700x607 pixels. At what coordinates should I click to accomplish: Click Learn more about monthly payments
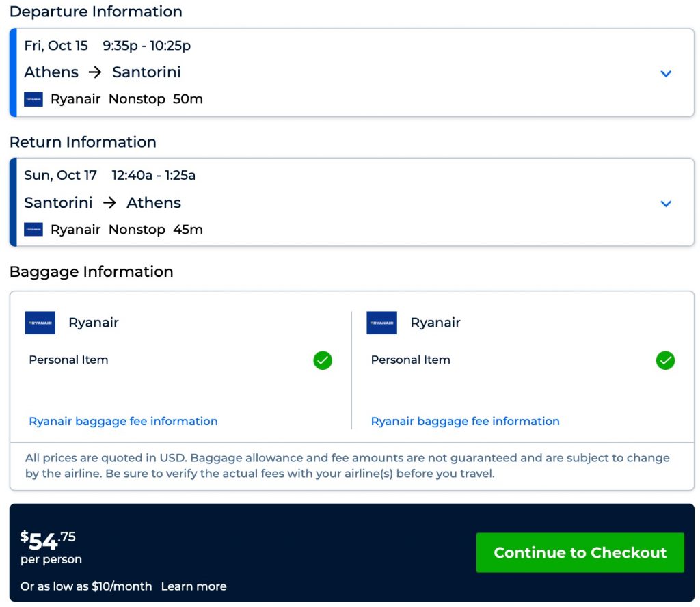pyautogui.click(x=193, y=586)
